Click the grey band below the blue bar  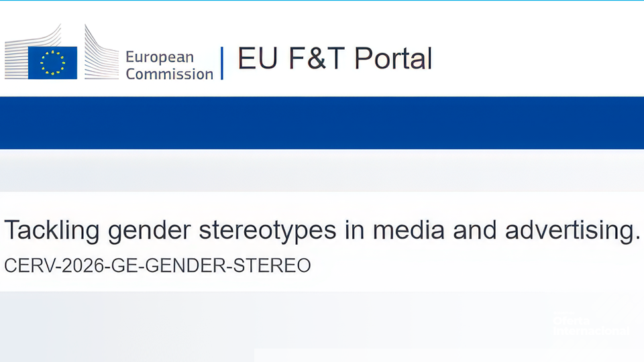click(322, 170)
